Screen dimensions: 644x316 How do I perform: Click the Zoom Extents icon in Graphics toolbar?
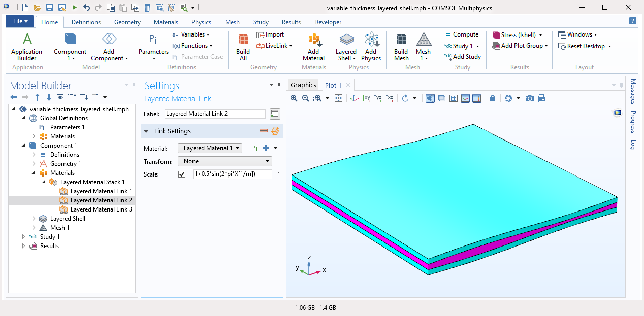(338, 98)
